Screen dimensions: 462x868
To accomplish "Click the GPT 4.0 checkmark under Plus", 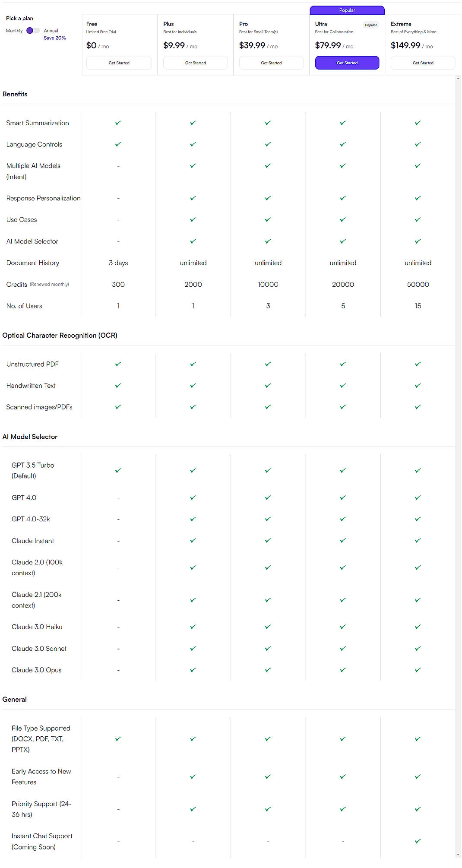I will coord(193,497).
